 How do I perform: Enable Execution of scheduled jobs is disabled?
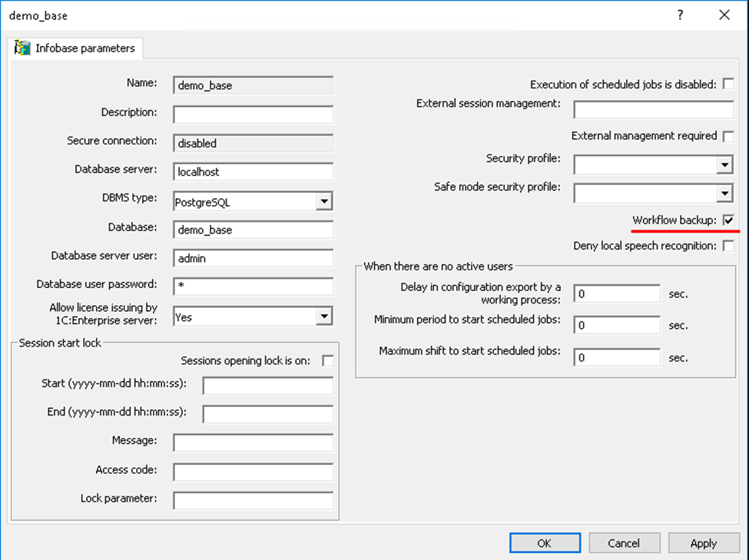pyautogui.click(x=728, y=84)
